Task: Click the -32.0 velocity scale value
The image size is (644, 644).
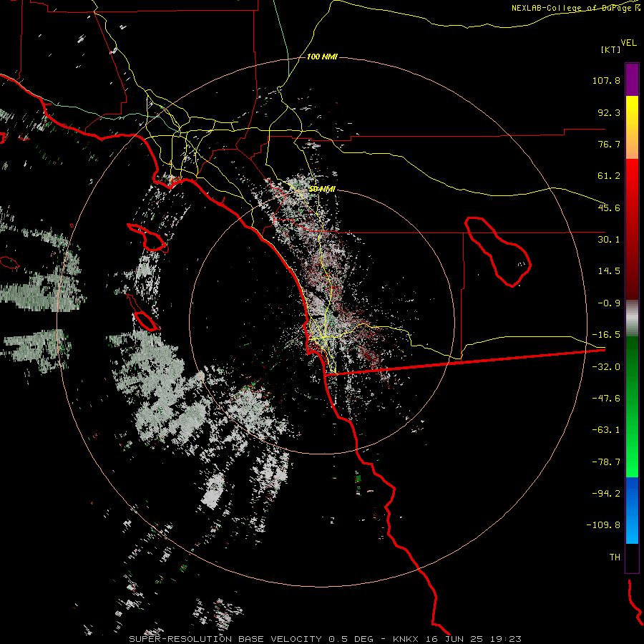Action: [x=606, y=367]
